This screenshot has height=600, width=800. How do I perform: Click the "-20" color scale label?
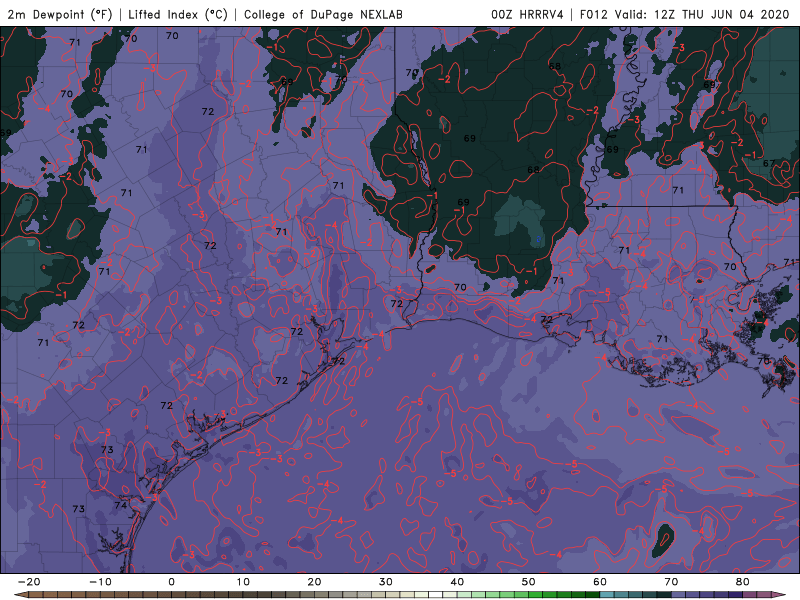click(x=29, y=582)
